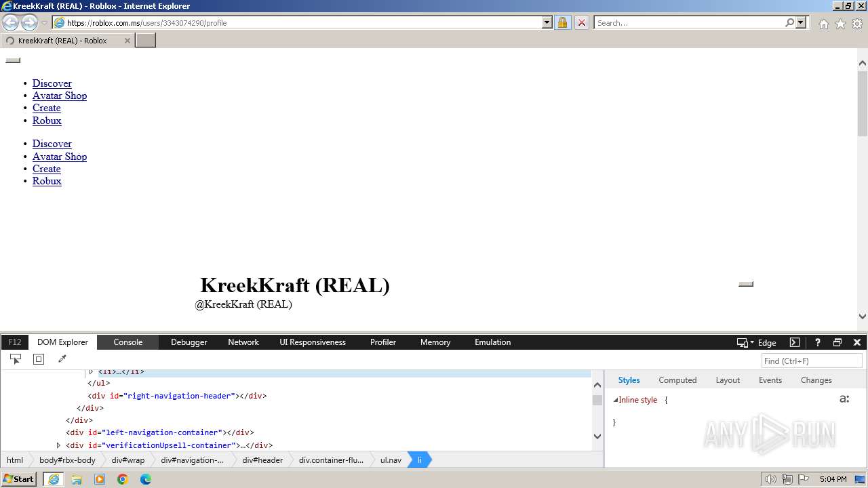Open the Profiler tab

click(x=383, y=342)
